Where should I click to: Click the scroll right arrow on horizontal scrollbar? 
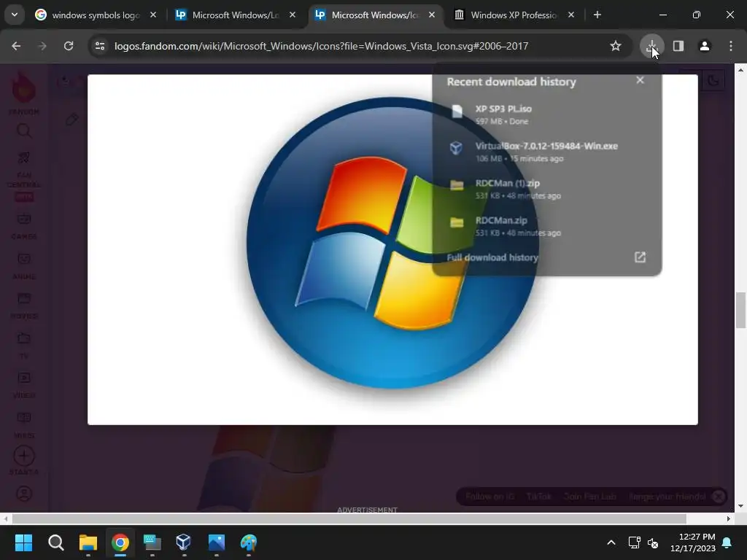coord(729,518)
